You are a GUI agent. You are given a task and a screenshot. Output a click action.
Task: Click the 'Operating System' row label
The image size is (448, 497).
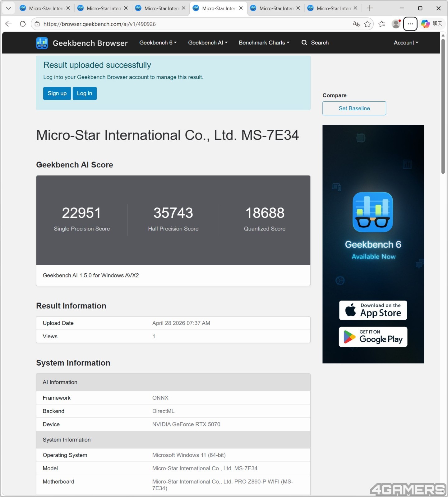65,455
